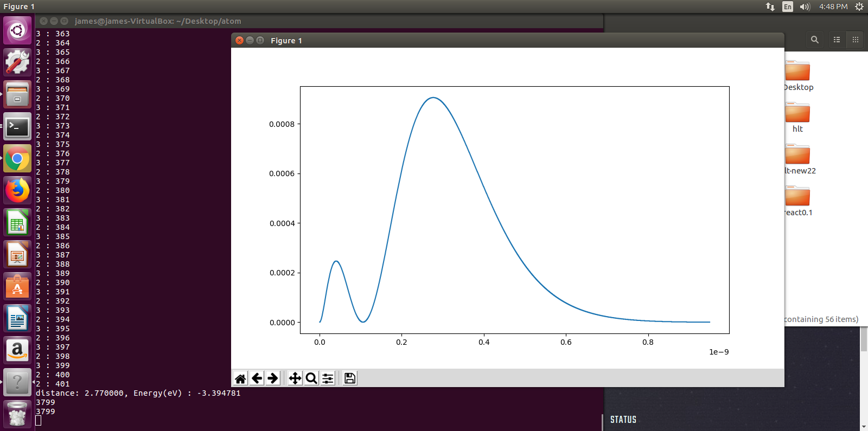Go back to previous plot view
The height and width of the screenshot is (431, 868).
tap(257, 378)
